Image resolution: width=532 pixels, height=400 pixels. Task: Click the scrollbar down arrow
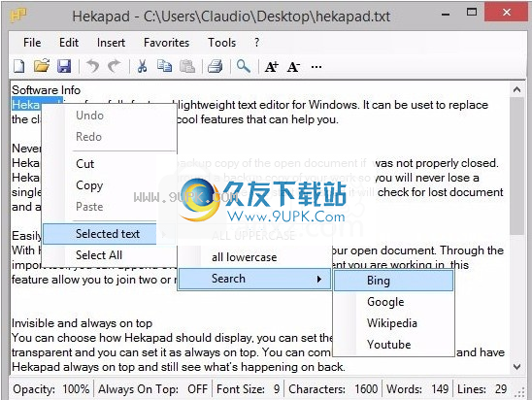point(516,367)
